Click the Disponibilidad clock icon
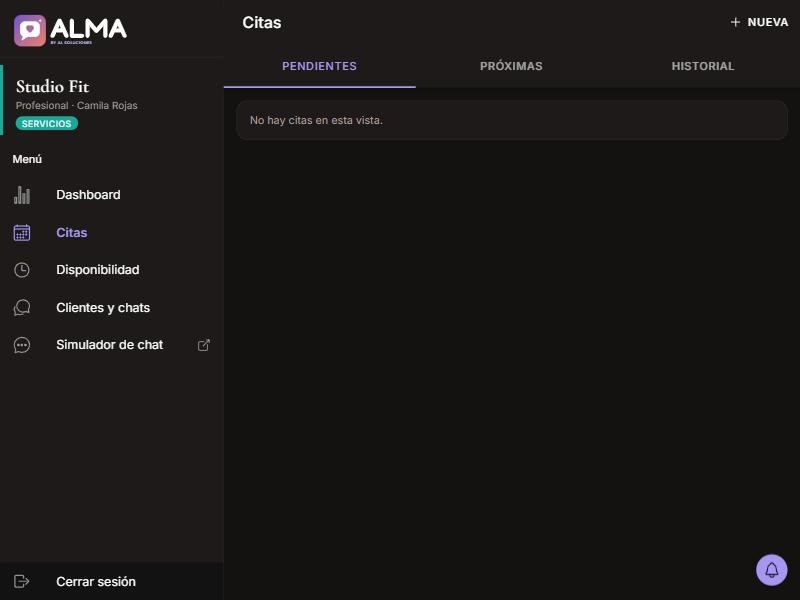Image resolution: width=800 pixels, height=600 pixels. click(x=22, y=270)
